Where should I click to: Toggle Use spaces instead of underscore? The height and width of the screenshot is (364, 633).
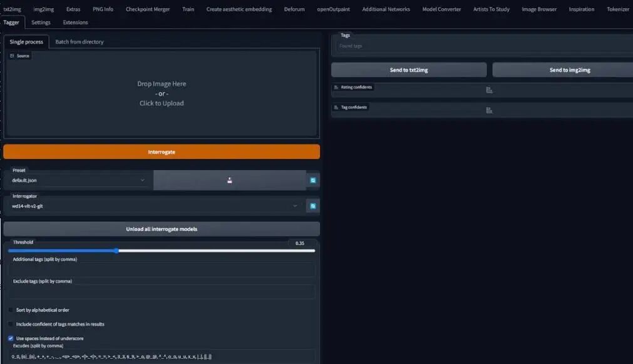[x=11, y=338]
